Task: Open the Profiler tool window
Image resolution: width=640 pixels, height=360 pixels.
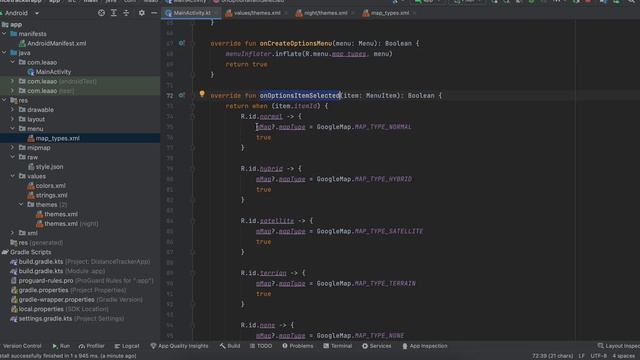Action: click(92, 346)
